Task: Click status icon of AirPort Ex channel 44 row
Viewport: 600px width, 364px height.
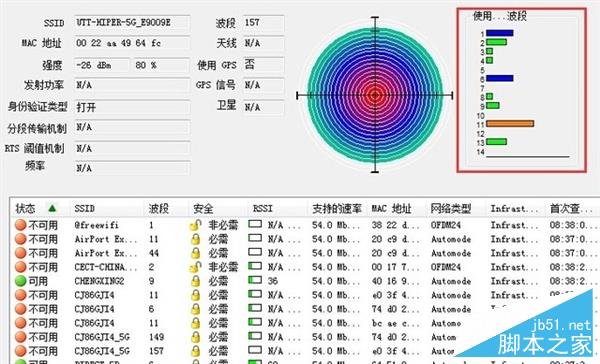Action: (21, 253)
